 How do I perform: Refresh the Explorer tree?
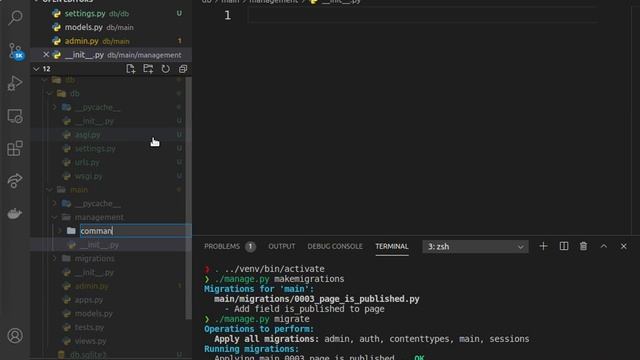click(165, 69)
